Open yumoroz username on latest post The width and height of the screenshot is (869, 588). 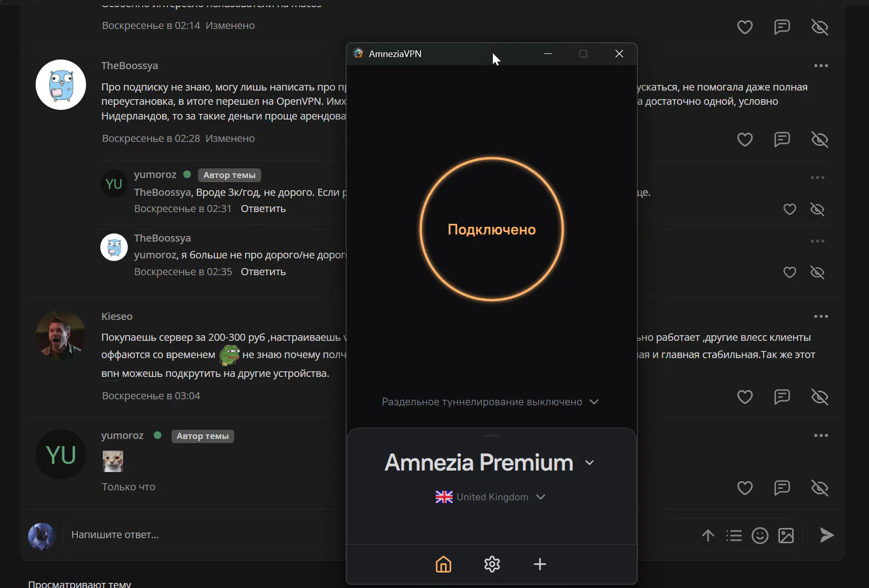tap(122, 435)
